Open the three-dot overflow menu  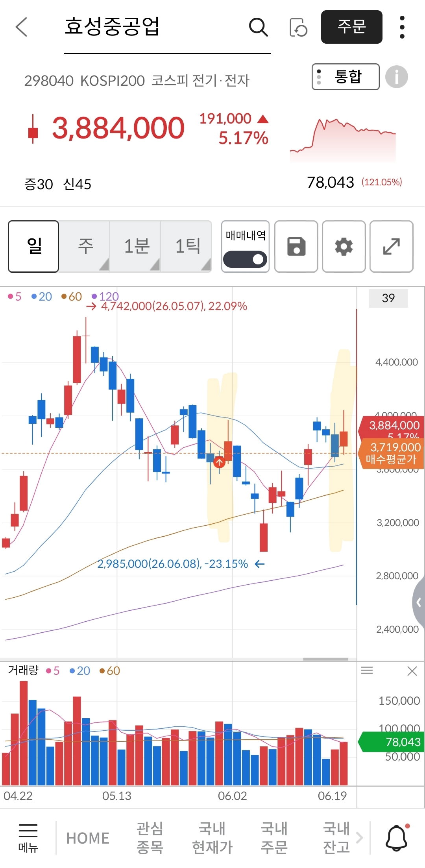click(x=402, y=27)
